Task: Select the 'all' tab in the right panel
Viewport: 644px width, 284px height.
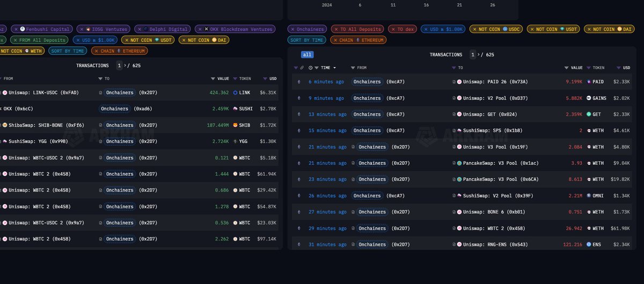Action: tap(307, 55)
